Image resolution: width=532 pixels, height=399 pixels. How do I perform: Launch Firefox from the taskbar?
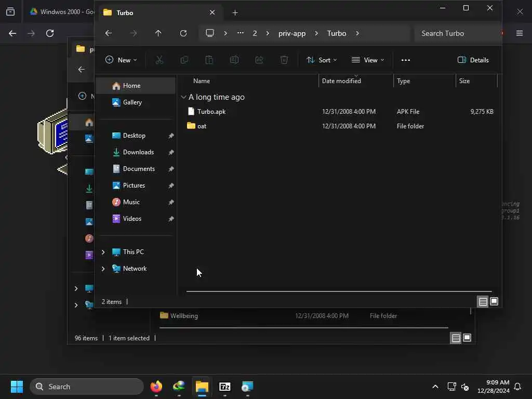[x=156, y=387]
